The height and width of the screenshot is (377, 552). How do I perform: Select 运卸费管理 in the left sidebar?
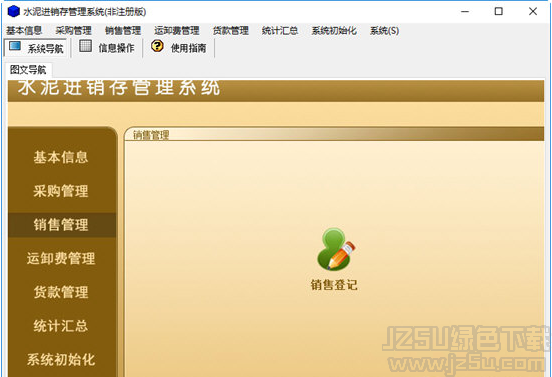tap(61, 258)
